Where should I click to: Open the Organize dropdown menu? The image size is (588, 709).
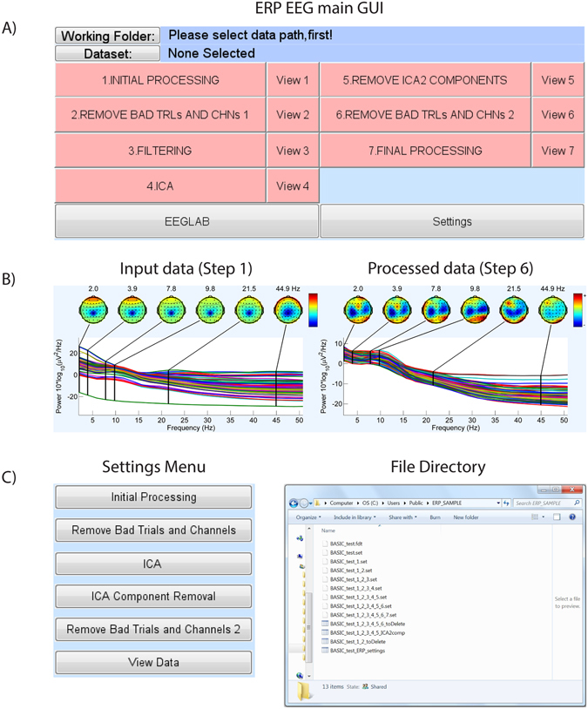(308, 517)
